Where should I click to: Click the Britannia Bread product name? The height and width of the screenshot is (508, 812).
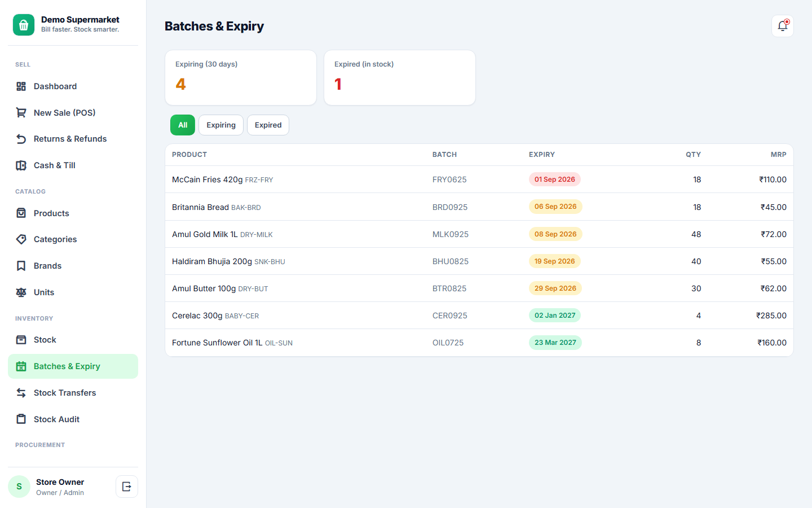[x=200, y=207]
